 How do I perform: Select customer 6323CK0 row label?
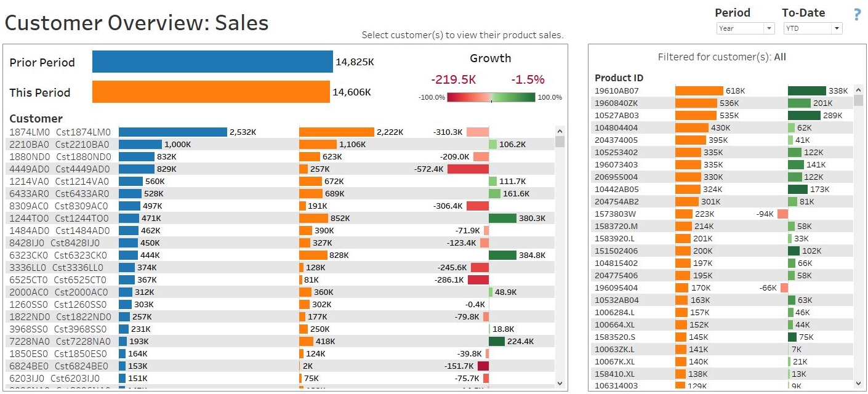pos(58,255)
